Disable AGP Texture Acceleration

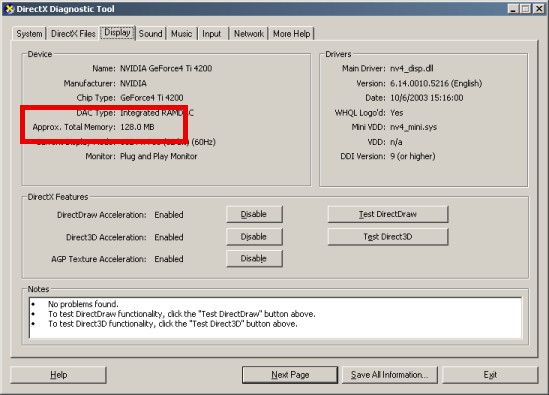(x=254, y=258)
